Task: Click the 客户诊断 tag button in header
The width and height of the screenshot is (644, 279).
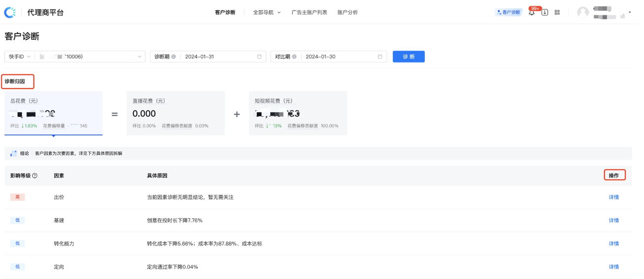Action: tap(508, 12)
